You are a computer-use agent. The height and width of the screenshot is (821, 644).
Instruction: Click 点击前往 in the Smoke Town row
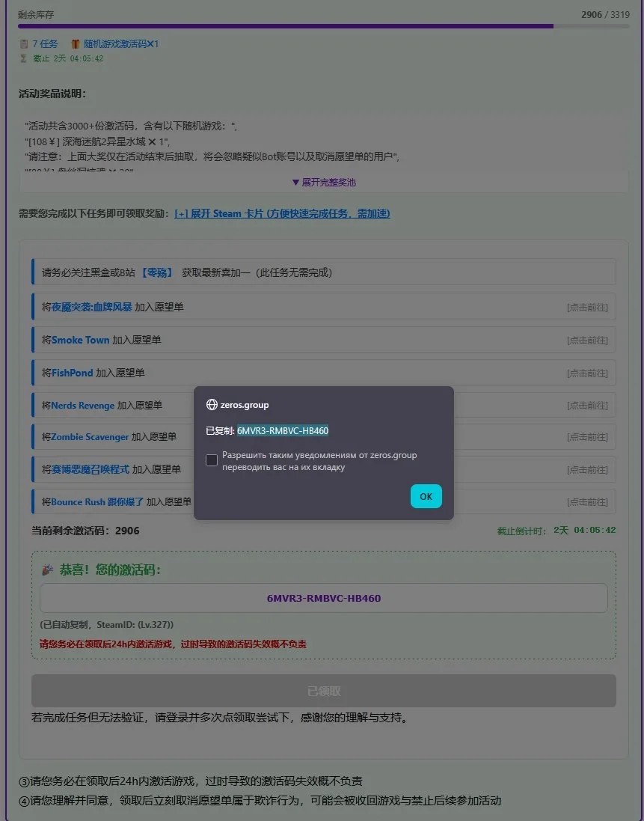(587, 341)
